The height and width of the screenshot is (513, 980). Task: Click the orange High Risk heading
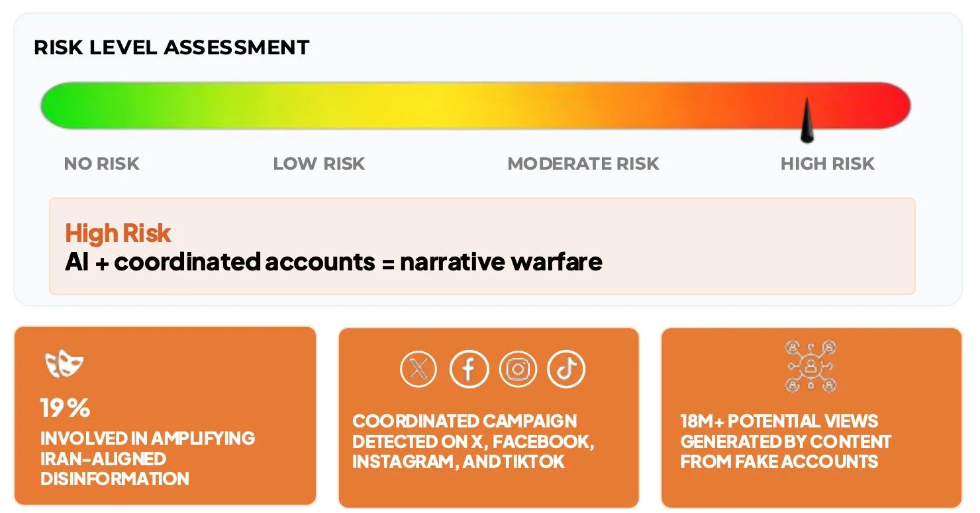[x=118, y=233]
